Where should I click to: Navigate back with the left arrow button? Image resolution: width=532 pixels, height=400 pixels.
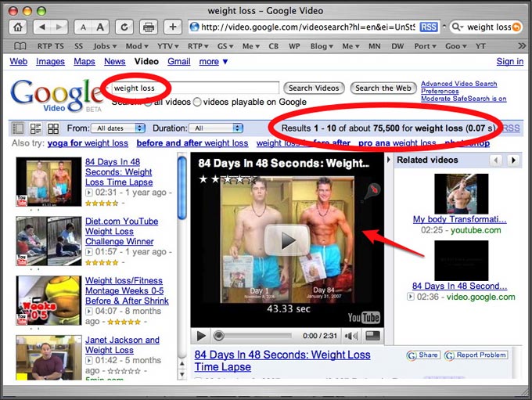[42, 27]
